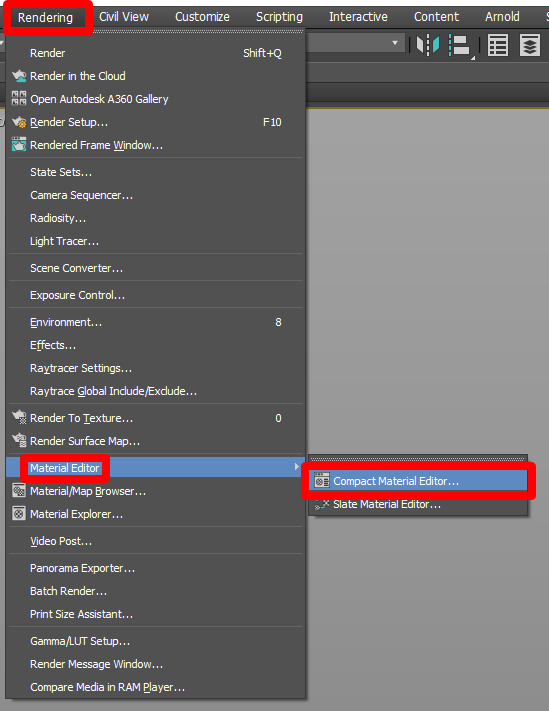The image size is (549, 711).
Task: Open the Interactive menu
Action: point(358,17)
